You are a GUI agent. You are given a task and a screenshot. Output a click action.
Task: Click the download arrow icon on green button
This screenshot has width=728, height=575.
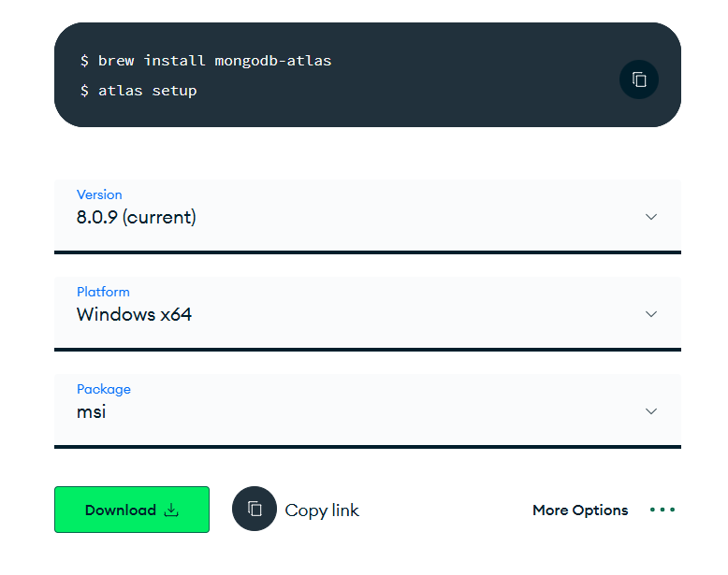171,510
